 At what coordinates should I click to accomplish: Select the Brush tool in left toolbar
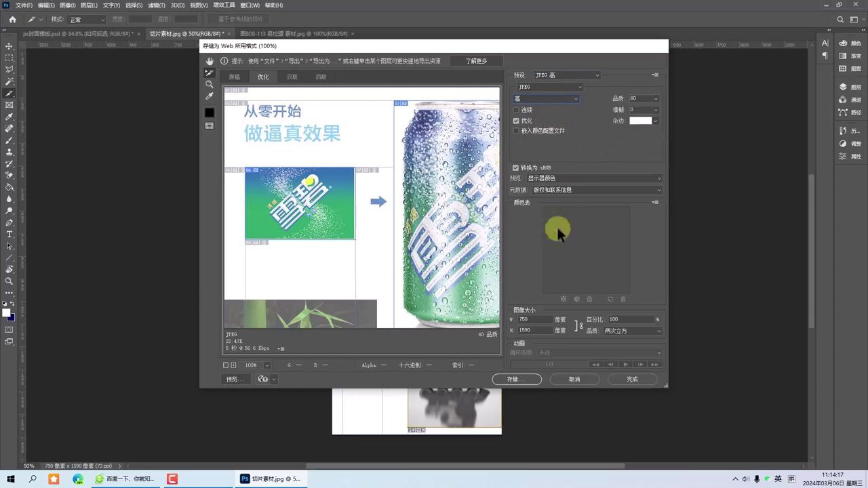click(x=9, y=140)
